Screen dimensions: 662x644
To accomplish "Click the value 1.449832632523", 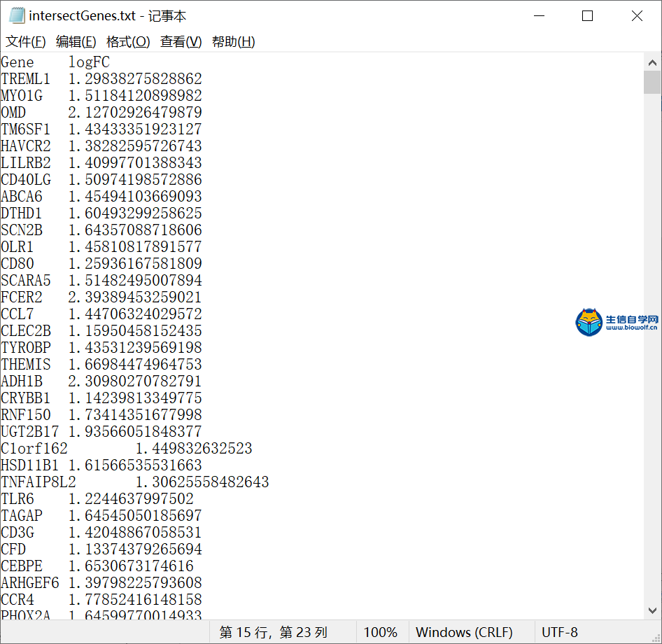I will tap(194, 449).
